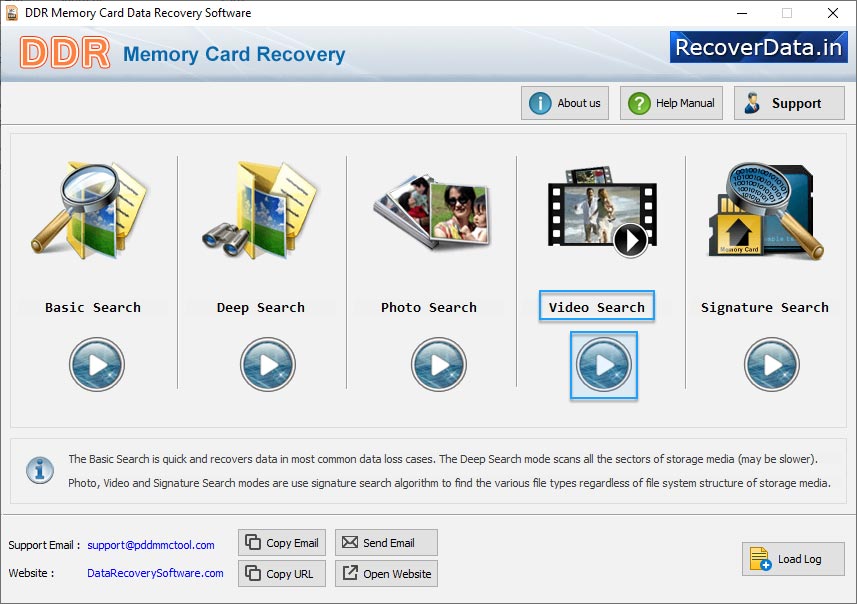Click the Video Search filmstrip icon
Viewport: 857px width, 604px height.
tap(602, 212)
